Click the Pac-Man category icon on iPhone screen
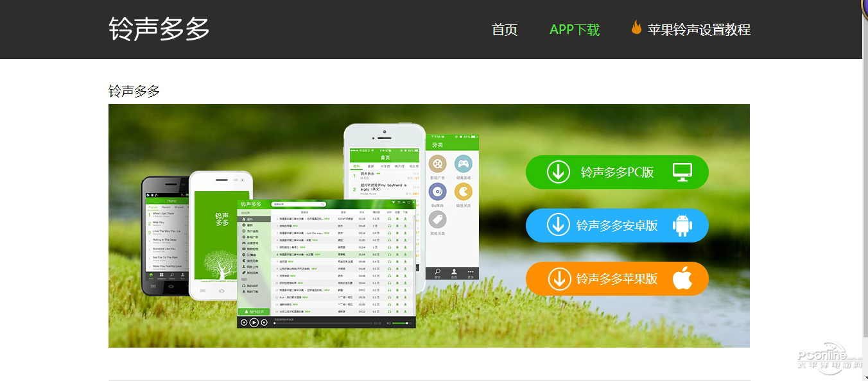This screenshot has height=381, width=868. tap(463, 191)
